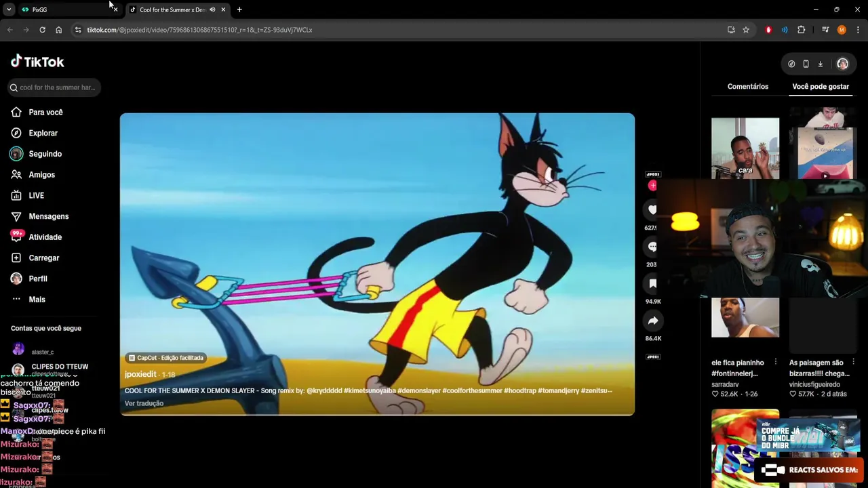This screenshot has height=488, width=868.
Task: Install app from address bar icon
Action: click(731, 30)
